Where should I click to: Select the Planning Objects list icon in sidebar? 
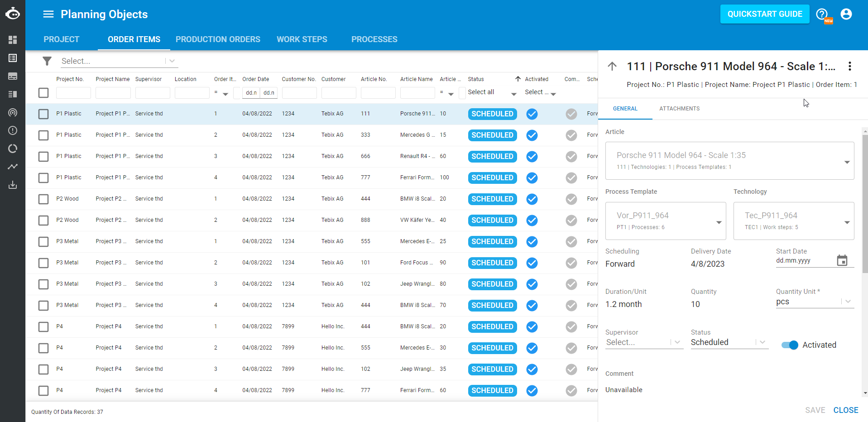[13, 58]
